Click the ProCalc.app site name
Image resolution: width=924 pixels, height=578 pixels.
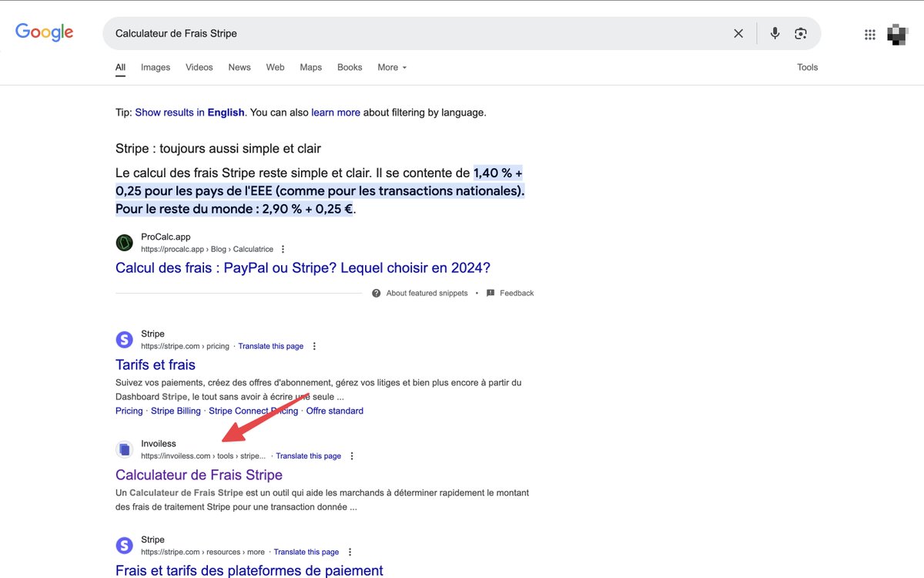pyautogui.click(x=166, y=237)
